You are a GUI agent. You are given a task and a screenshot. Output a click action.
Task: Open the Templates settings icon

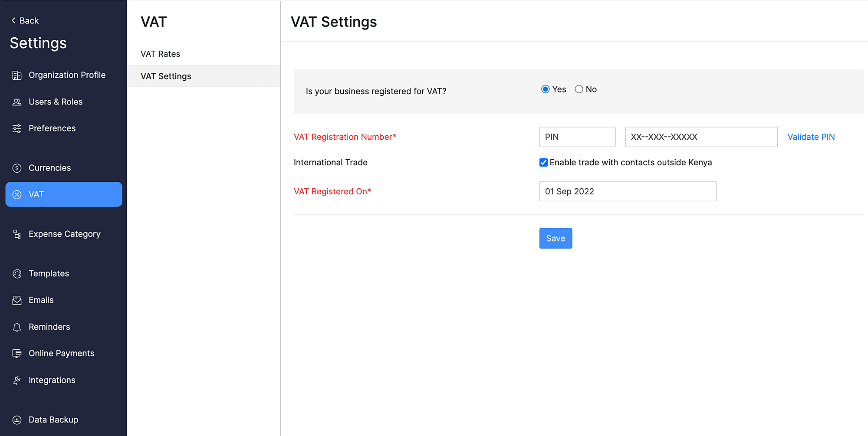[x=17, y=273]
